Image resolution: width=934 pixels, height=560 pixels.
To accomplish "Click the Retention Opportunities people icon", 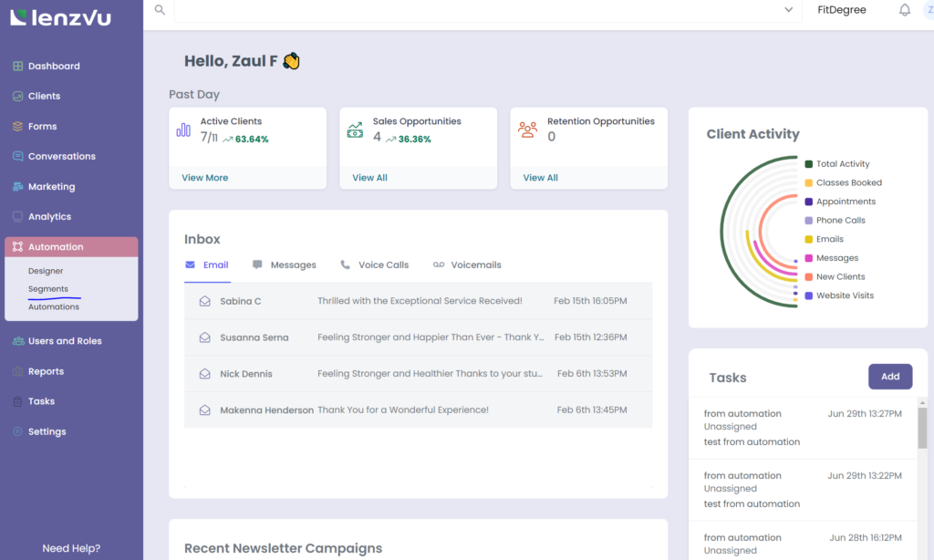I will click(x=527, y=130).
